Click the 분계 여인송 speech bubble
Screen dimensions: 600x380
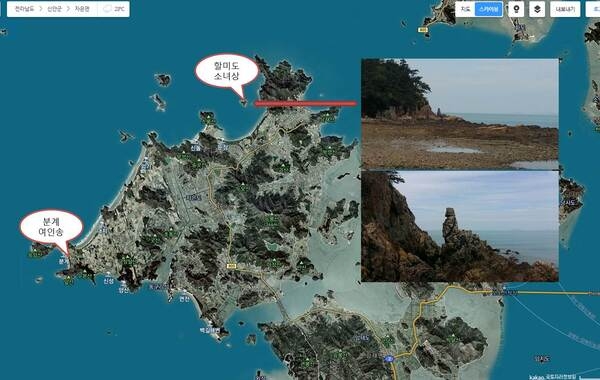pos(51,227)
